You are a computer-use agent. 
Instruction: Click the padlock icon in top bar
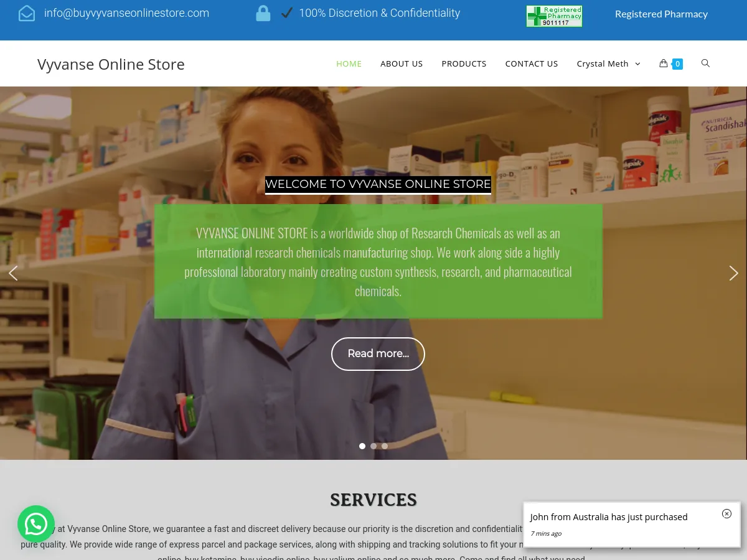(x=263, y=13)
